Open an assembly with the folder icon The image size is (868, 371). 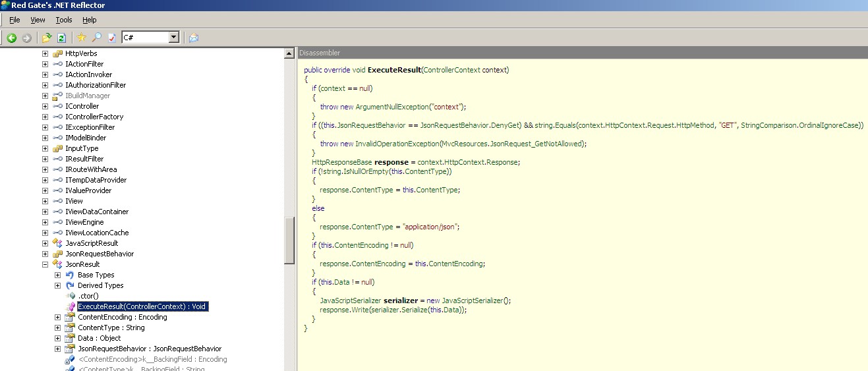47,38
